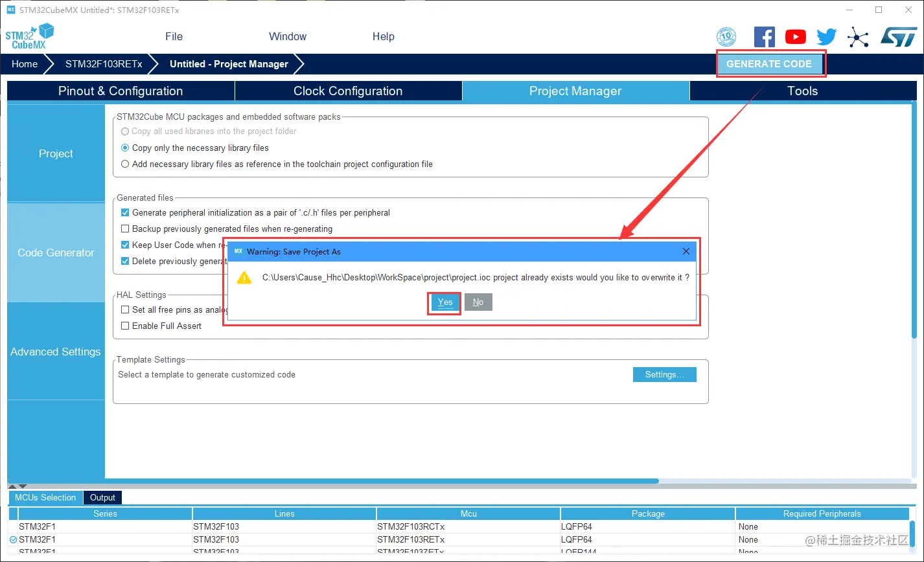Select the STM32F103RETx table cell
Screen dimensions: 924x562
pyautogui.click(x=468, y=539)
